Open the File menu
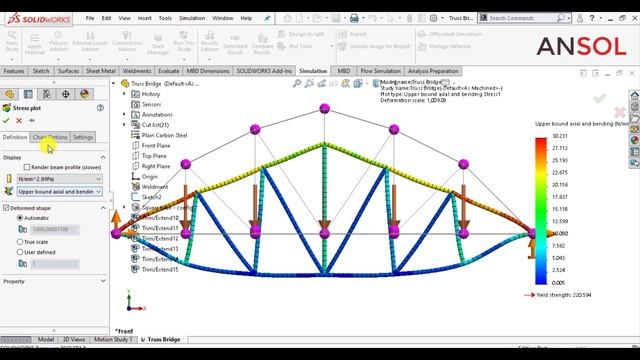The height and width of the screenshot is (360, 640). [x=90, y=18]
